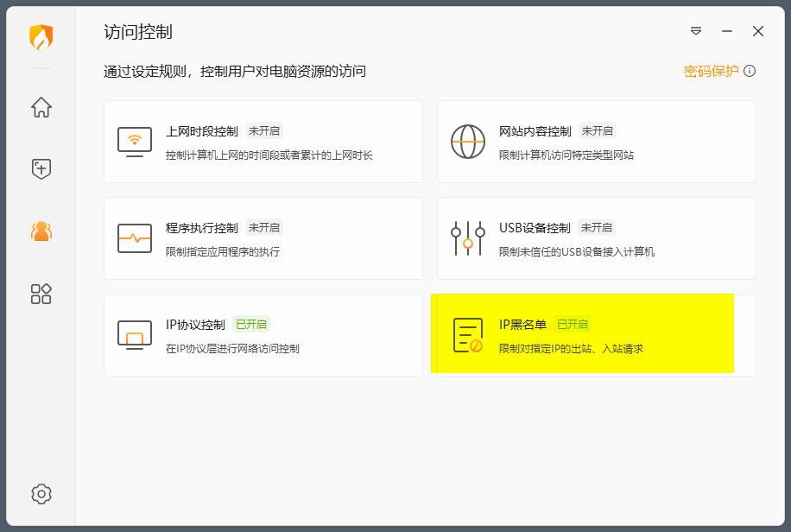Click the 上网时段控制 monitor wifi icon
This screenshot has height=532, width=791.
coord(135,142)
